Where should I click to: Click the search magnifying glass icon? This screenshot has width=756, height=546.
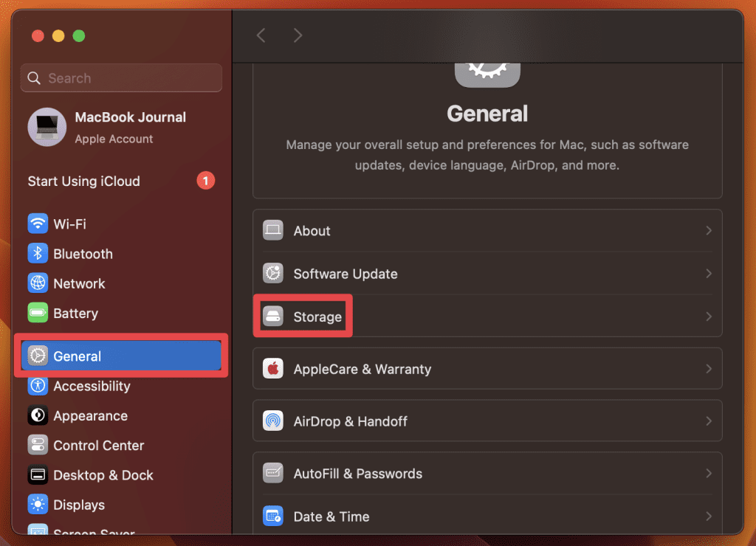[34, 78]
